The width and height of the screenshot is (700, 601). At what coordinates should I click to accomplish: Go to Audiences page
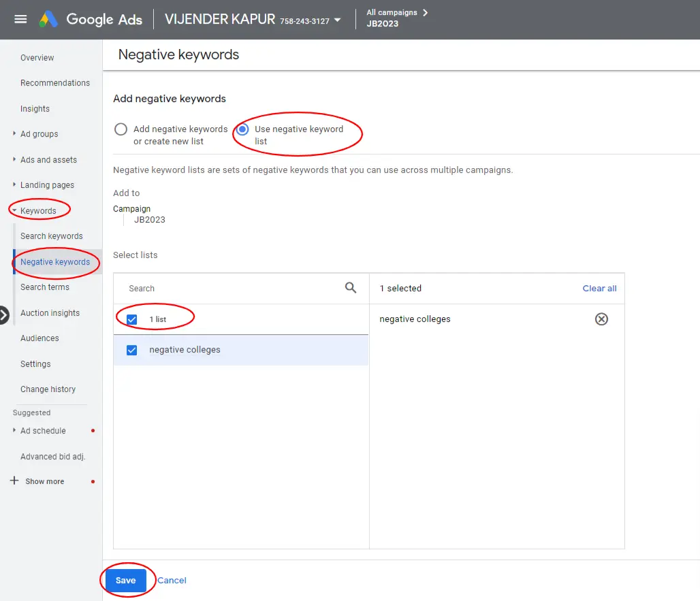[x=39, y=338]
